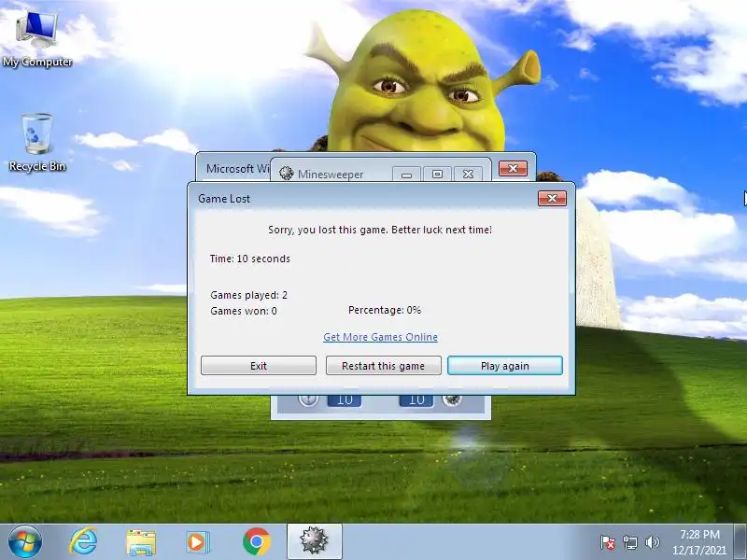The width and height of the screenshot is (747, 560).
Task: Maximize the Minesweeper window
Action: point(437,175)
